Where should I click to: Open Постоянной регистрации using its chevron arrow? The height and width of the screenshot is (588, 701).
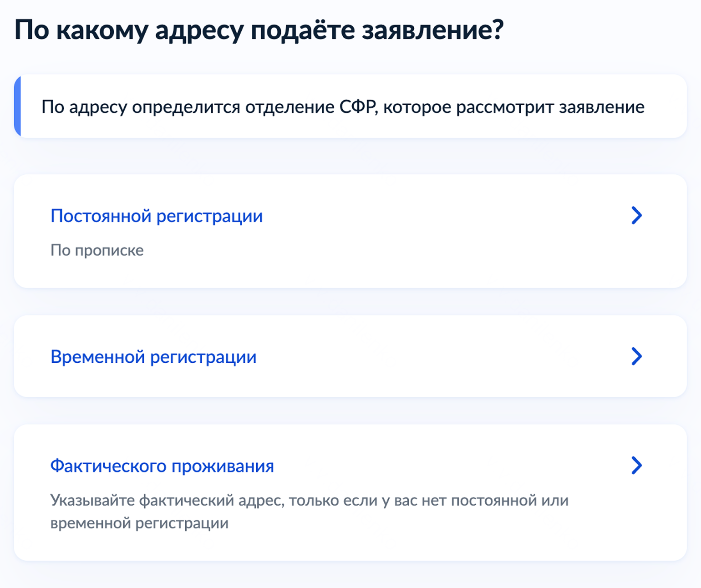(x=636, y=215)
